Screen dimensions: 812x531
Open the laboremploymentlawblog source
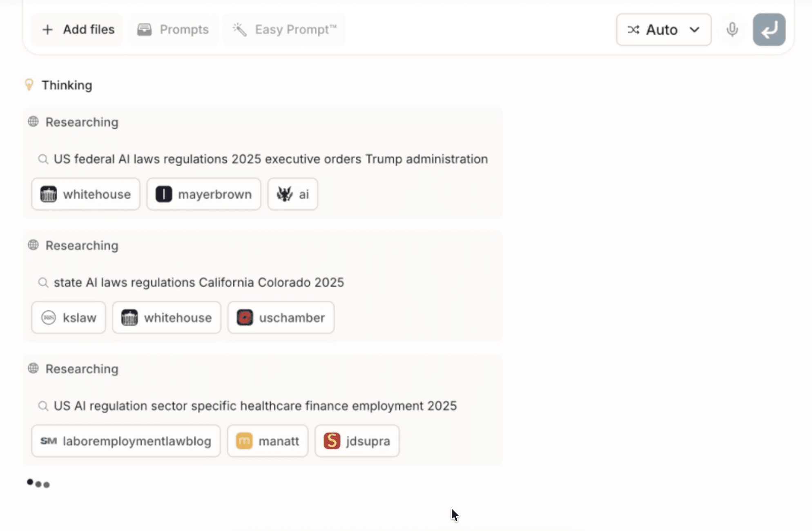(126, 441)
